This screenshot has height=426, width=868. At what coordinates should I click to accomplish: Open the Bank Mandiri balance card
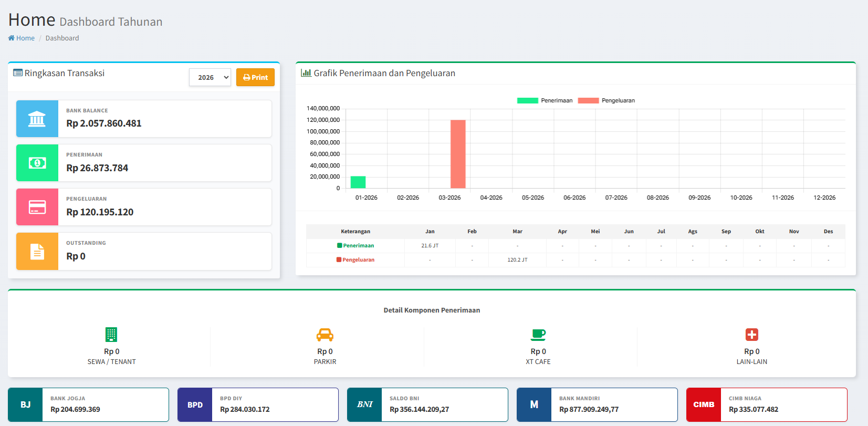(597, 404)
